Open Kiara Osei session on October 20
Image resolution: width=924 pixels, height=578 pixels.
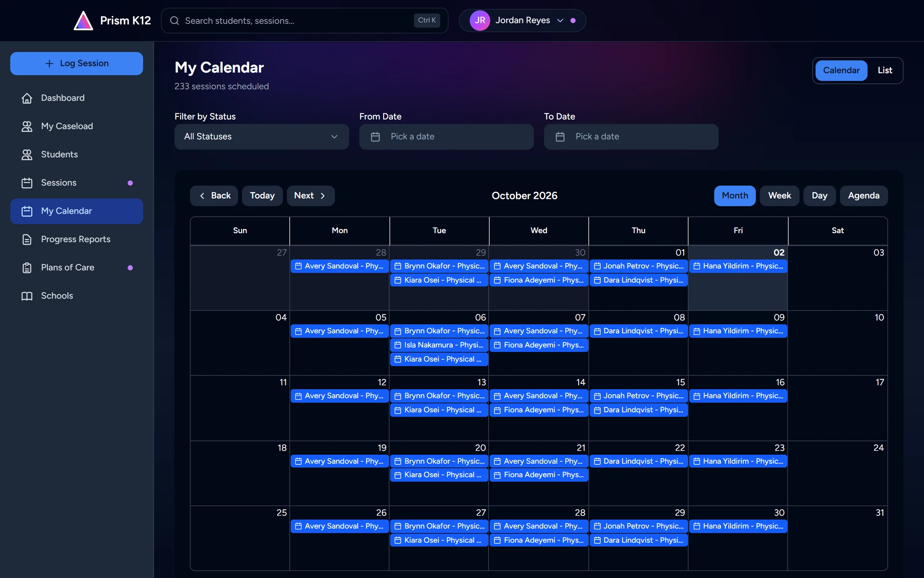pyautogui.click(x=439, y=475)
